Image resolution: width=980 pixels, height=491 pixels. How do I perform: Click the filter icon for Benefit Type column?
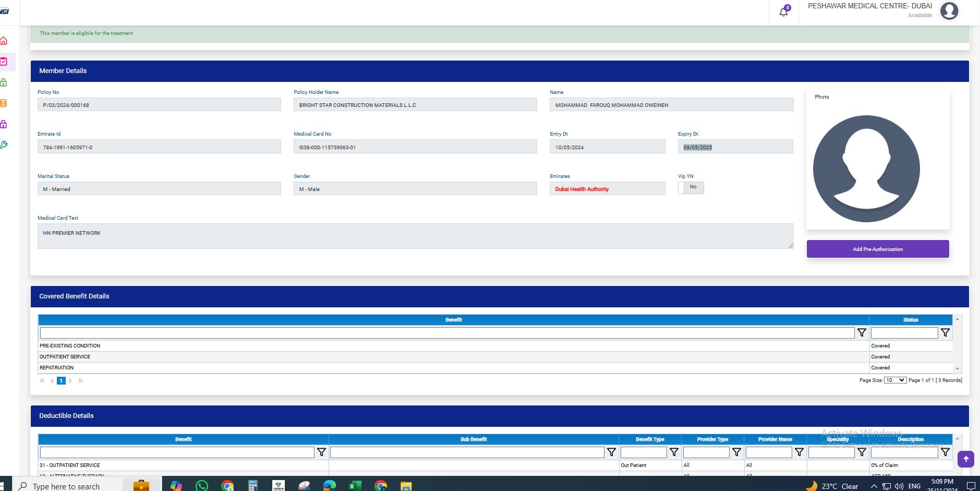(674, 452)
